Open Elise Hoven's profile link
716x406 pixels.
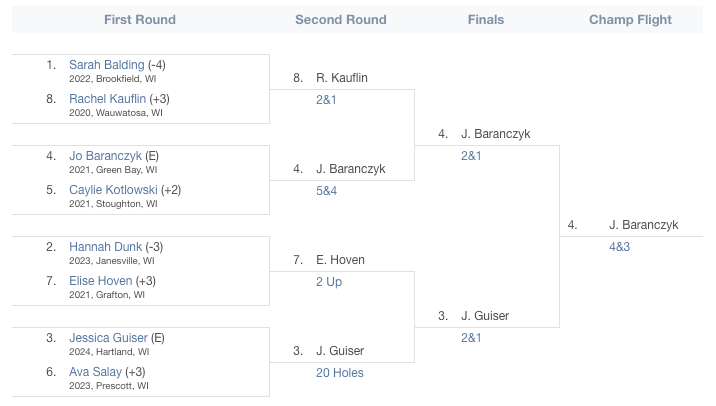click(100, 280)
